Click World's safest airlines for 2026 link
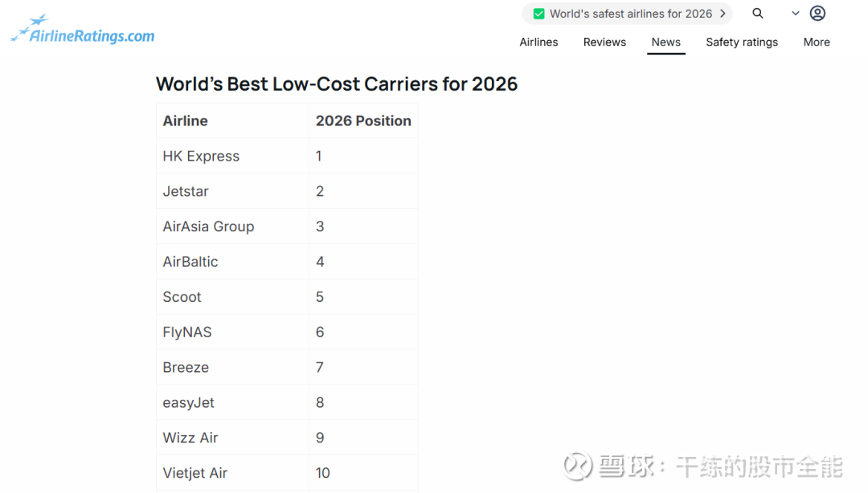Image resolution: width=868 pixels, height=493 pixels. pos(631,14)
